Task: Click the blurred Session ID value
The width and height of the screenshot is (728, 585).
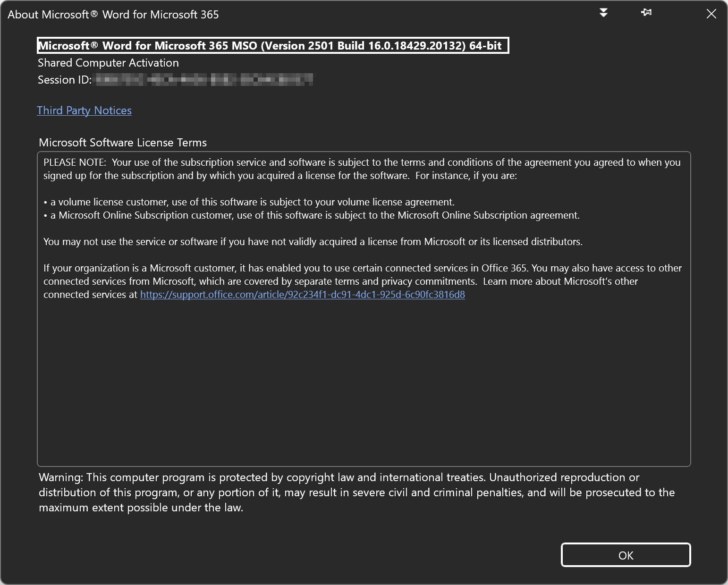Action: pyautogui.click(x=204, y=79)
